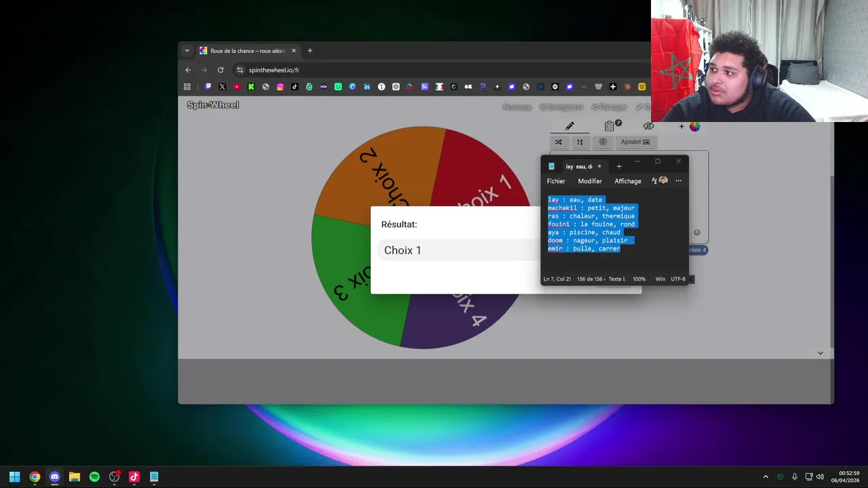
Task: Open the Notepad three-dots more menu
Action: (678, 181)
